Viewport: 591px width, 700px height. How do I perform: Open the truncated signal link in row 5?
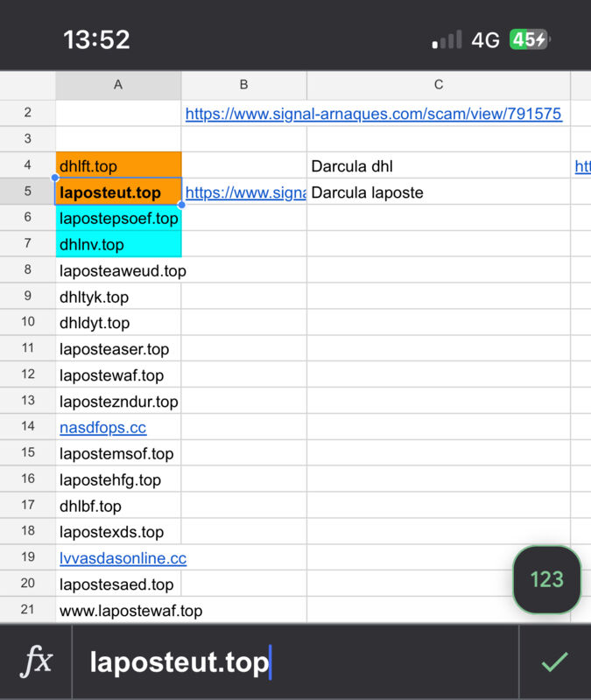coord(245,192)
